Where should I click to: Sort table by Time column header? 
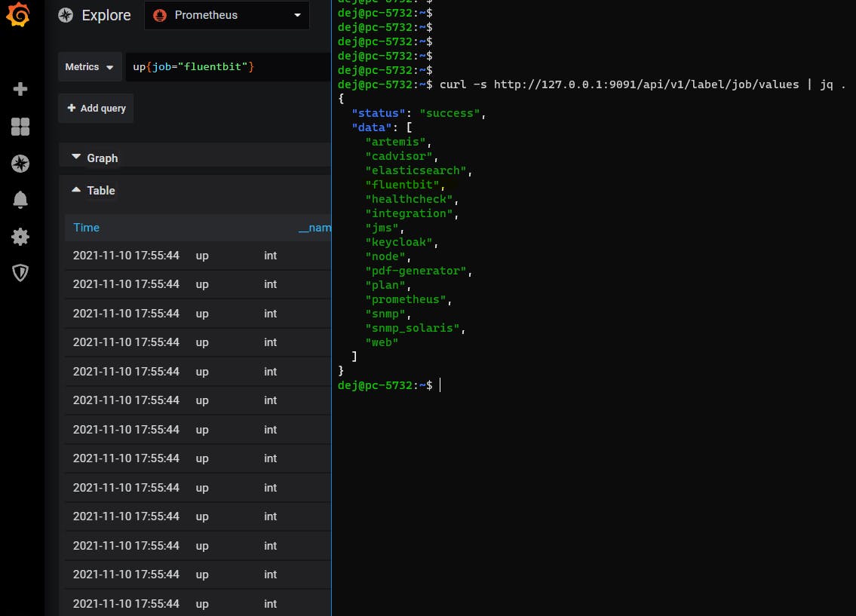(86, 228)
